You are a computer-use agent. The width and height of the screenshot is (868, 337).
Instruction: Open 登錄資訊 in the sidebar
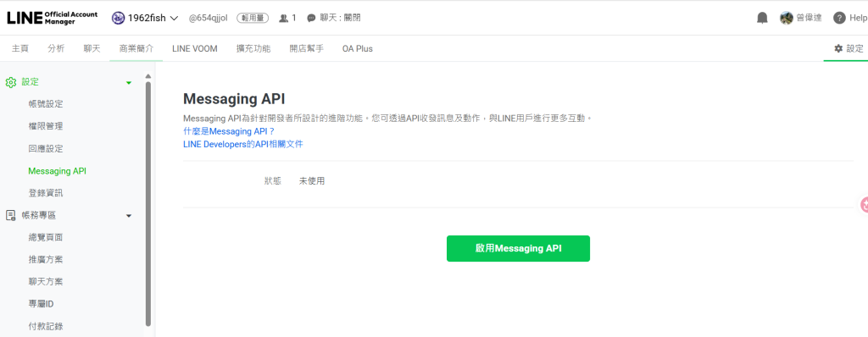[46, 193]
